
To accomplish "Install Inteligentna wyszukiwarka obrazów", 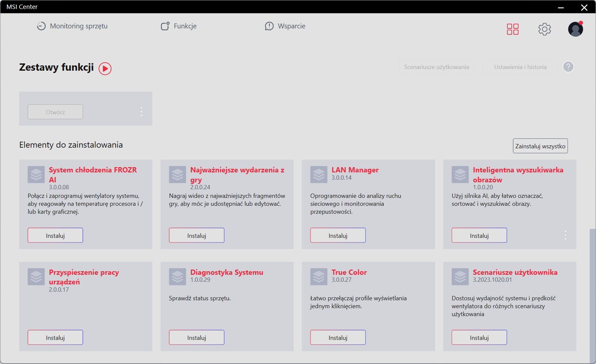I will 479,235.
